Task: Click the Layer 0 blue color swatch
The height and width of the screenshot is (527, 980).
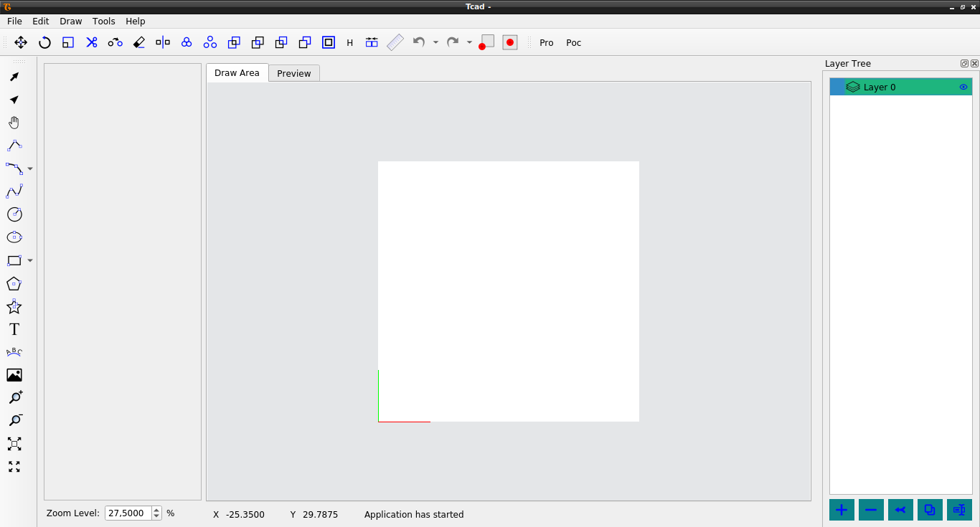Action: 837,87
